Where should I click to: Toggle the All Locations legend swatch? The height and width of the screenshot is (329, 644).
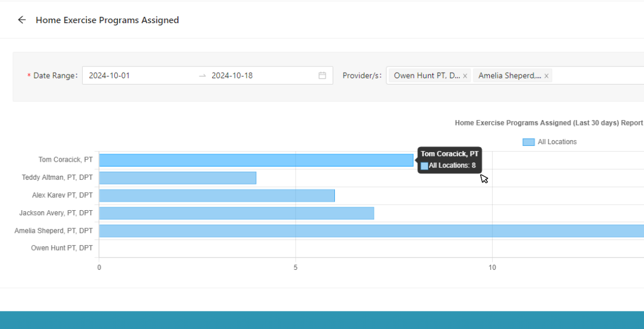(x=528, y=142)
